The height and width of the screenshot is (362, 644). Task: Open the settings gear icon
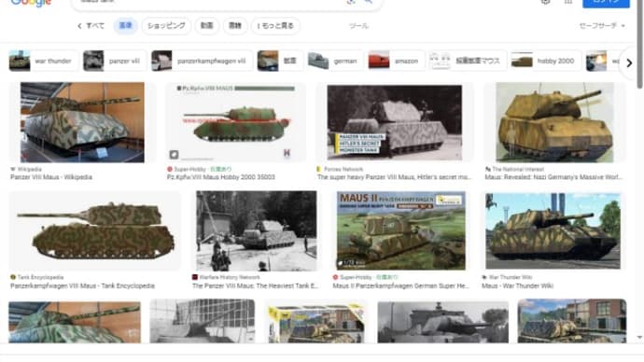(545, 2)
